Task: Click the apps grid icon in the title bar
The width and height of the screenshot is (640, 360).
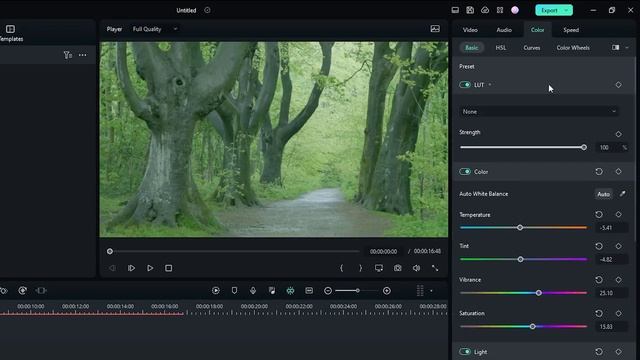Action: 500,10
